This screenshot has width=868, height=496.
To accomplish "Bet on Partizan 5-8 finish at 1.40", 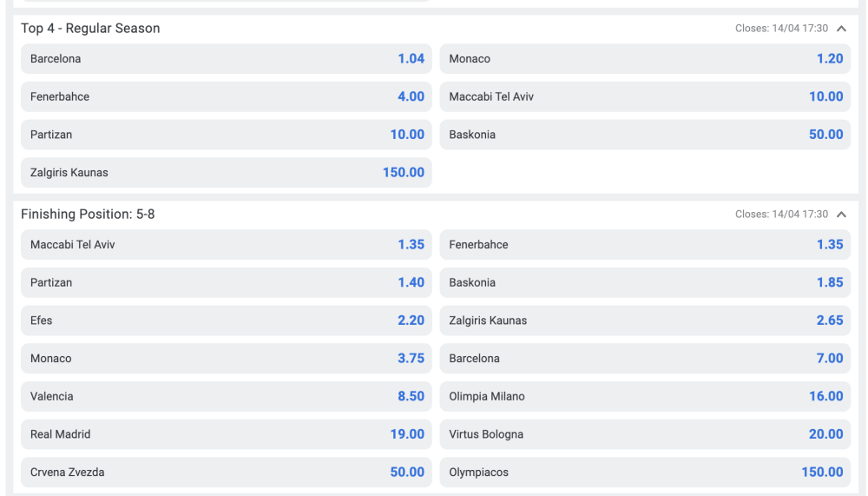I will 227,282.
